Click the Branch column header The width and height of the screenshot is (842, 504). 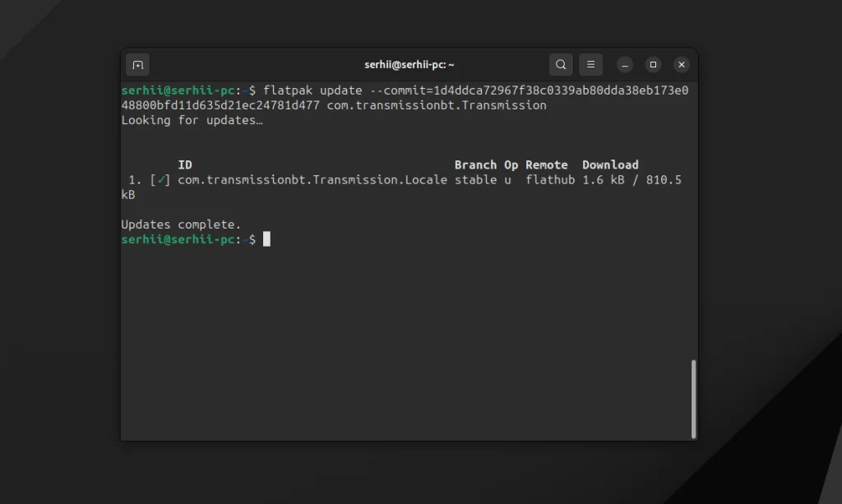pyautogui.click(x=475, y=165)
